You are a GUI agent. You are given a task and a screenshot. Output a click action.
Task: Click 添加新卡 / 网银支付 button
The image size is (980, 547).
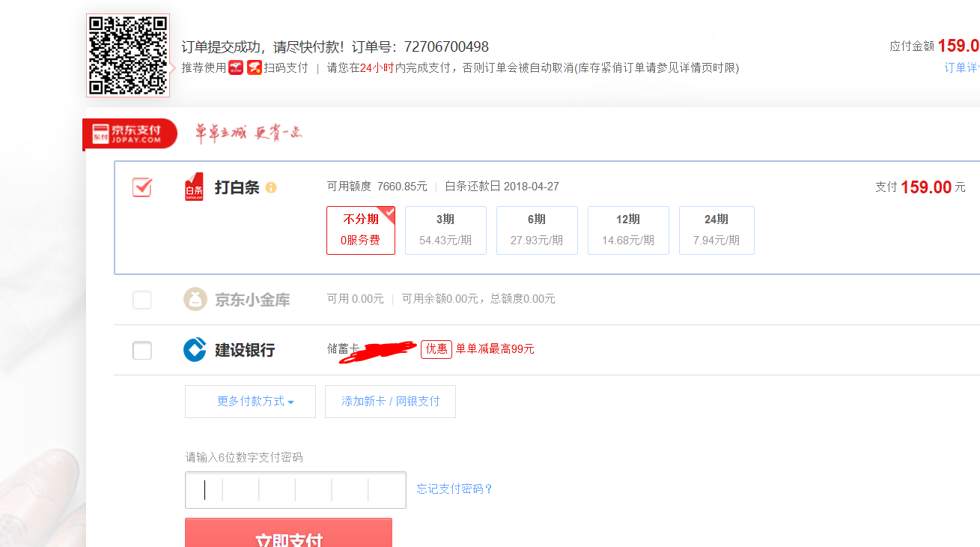pos(390,402)
